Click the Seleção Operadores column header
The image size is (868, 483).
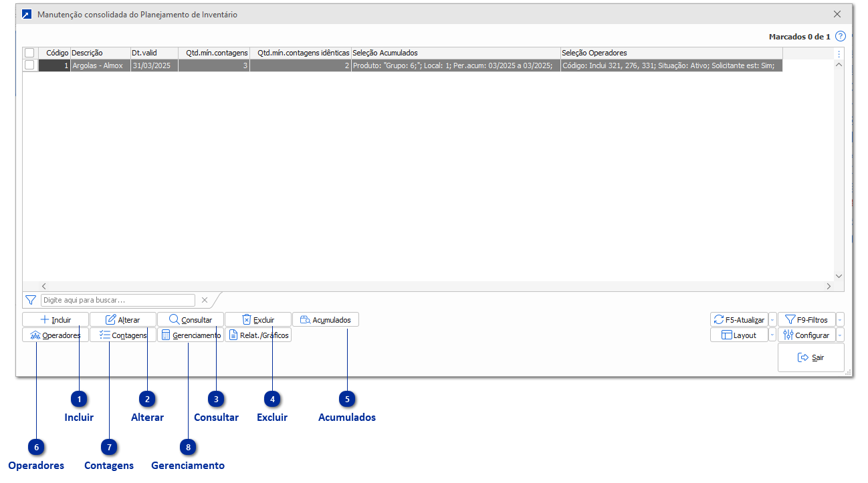pyautogui.click(x=671, y=53)
